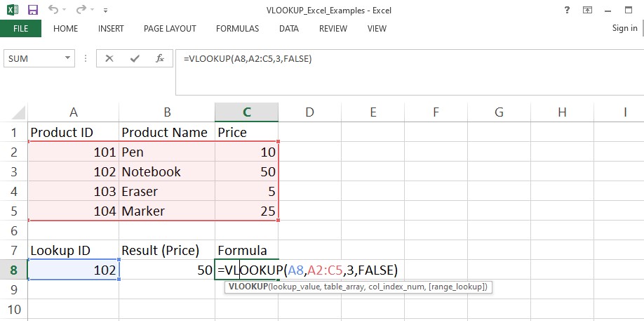Click the Undo arrow icon
Viewport: 644px width, 321px height.
coord(53,10)
